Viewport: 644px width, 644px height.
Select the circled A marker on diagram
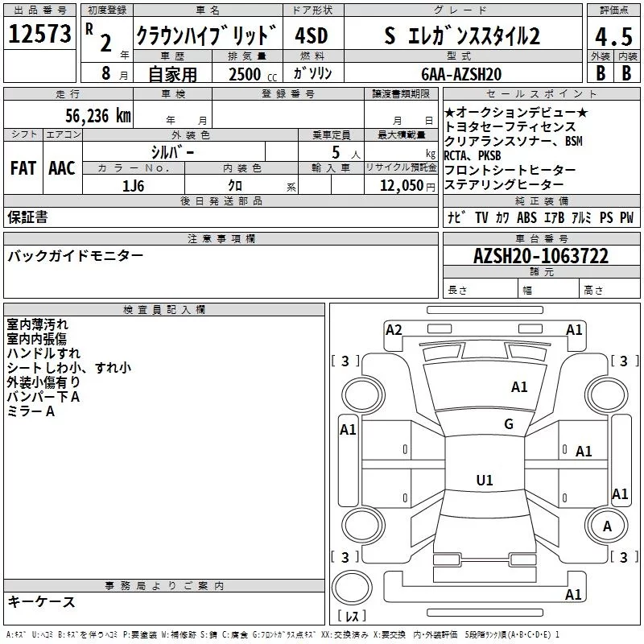606,526
